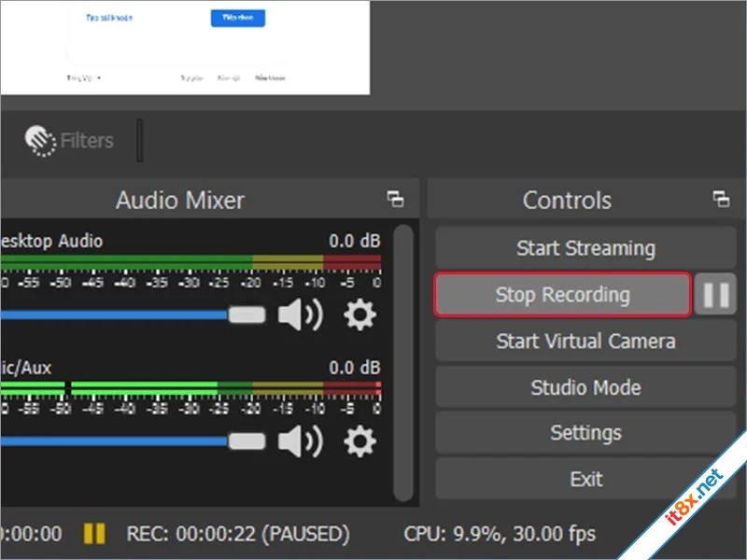747x560 pixels.
Task: Pop out the Audio Mixer dock
Action: 395,199
